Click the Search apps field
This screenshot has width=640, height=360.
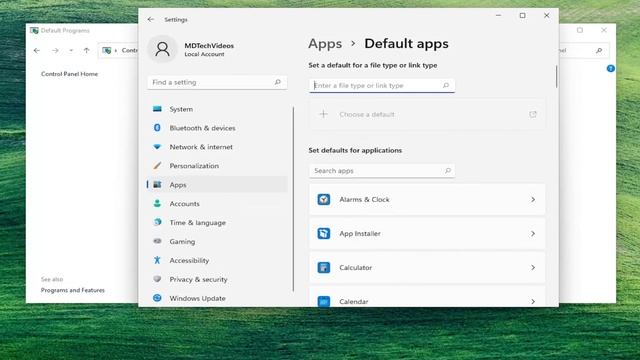point(382,171)
